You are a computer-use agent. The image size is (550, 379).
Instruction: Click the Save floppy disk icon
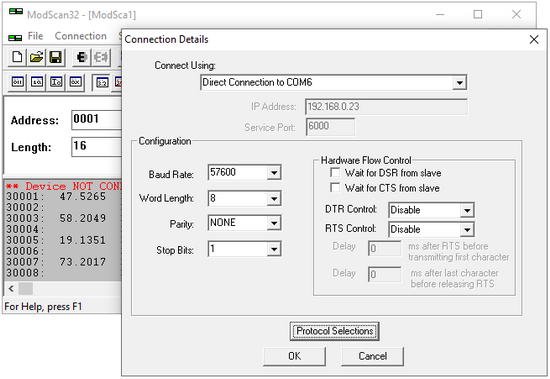click(x=55, y=57)
